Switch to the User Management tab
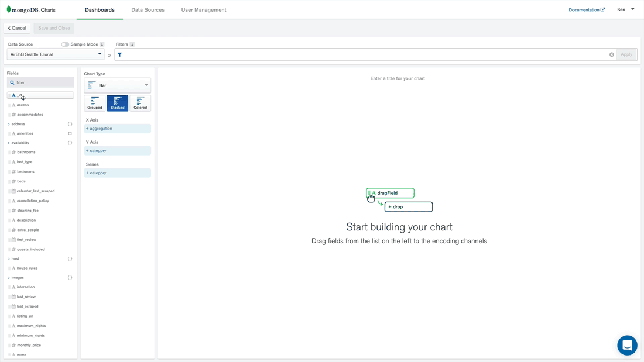Image resolution: width=644 pixels, height=362 pixels. pyautogui.click(x=204, y=10)
